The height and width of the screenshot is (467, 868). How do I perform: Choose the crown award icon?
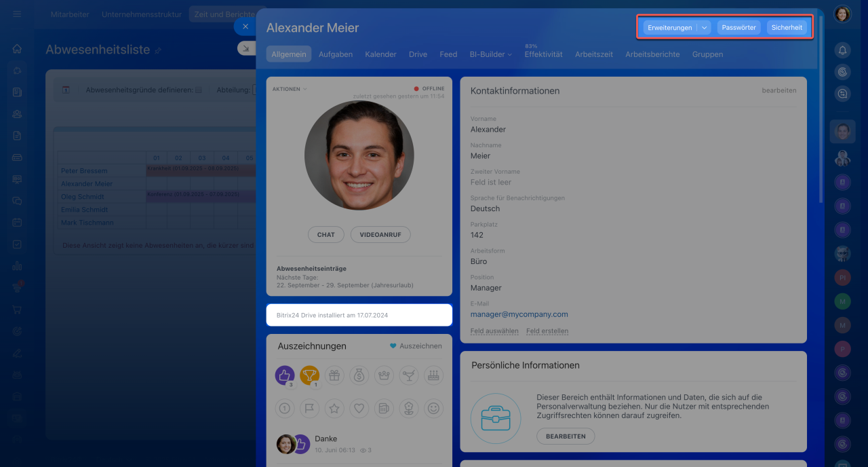384,375
